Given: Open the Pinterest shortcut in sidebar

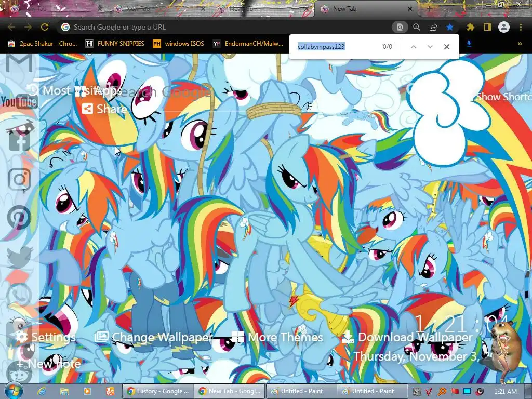Looking at the screenshot, I should (19, 218).
